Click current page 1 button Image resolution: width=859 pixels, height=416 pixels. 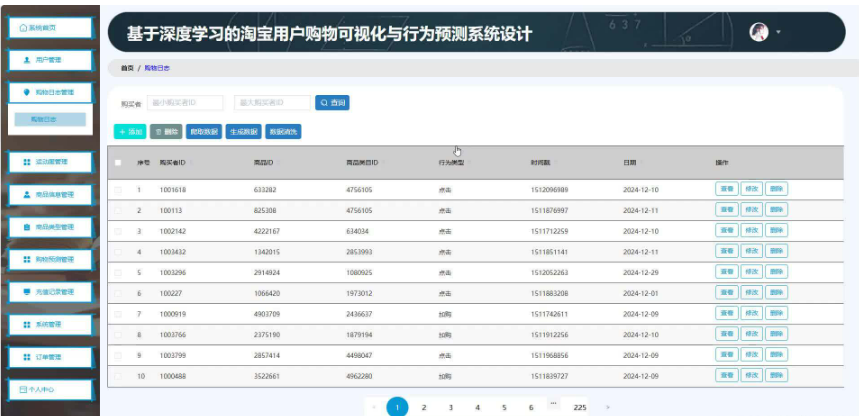(x=397, y=407)
